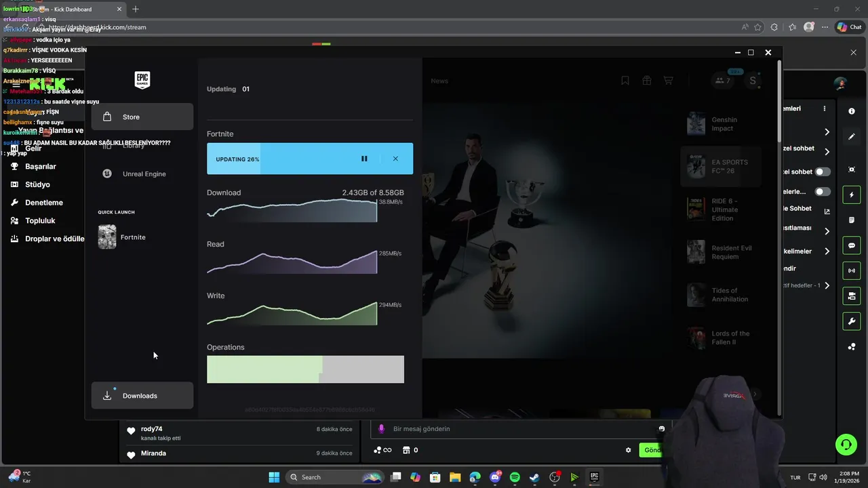Screen dimensions: 868x488
Task: Open the kebab menu in chat settings
Action: point(825,108)
